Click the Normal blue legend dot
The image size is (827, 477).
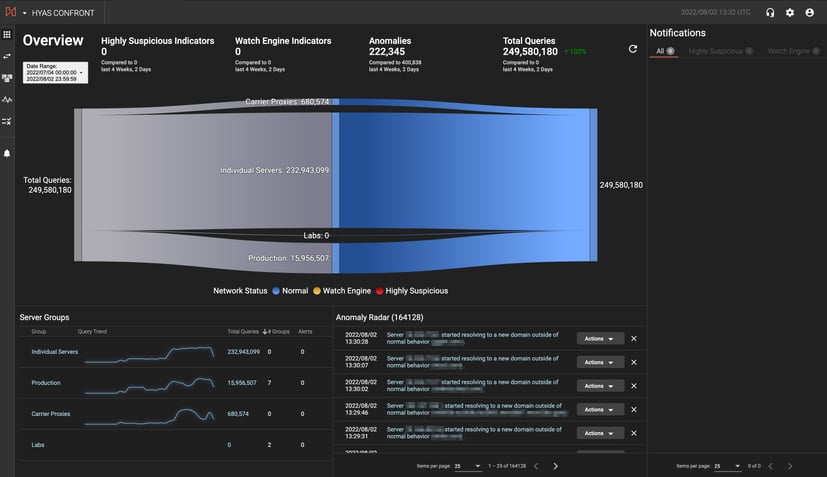276,291
